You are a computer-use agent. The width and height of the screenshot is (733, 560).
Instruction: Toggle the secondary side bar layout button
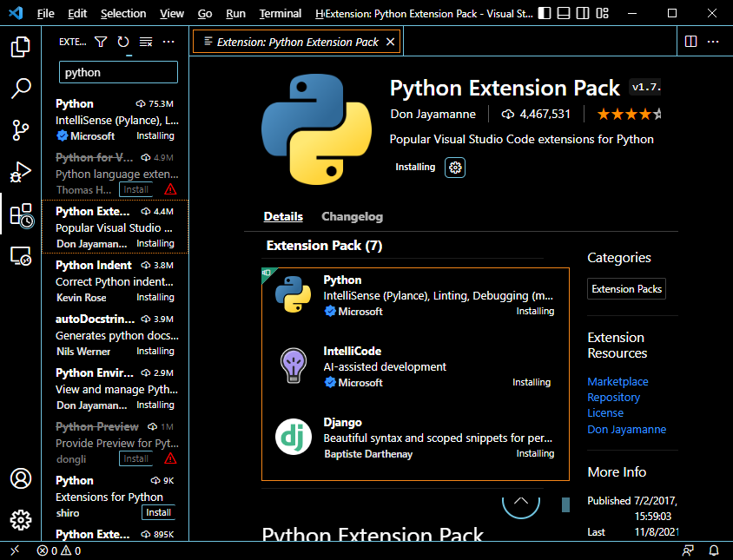point(583,13)
